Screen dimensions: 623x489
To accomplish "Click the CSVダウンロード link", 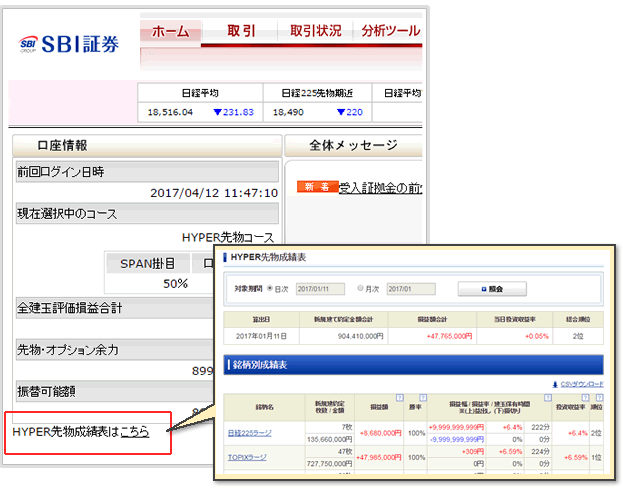I will (x=582, y=384).
